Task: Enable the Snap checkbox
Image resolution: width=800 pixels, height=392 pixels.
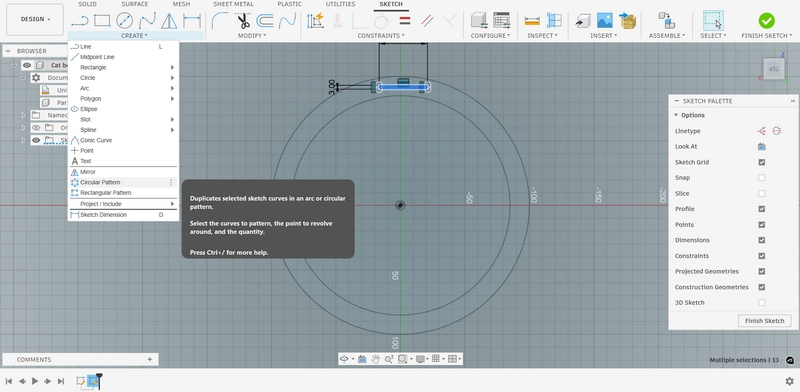Action: coord(762,178)
